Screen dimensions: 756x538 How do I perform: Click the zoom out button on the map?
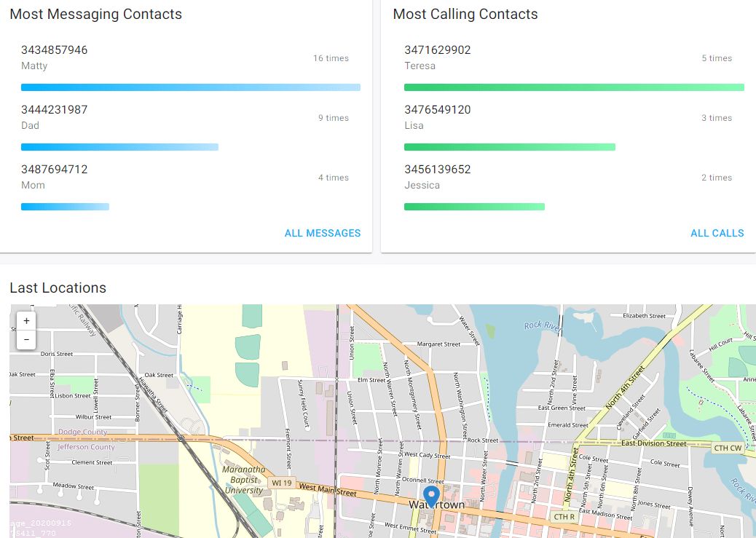[x=25, y=339]
